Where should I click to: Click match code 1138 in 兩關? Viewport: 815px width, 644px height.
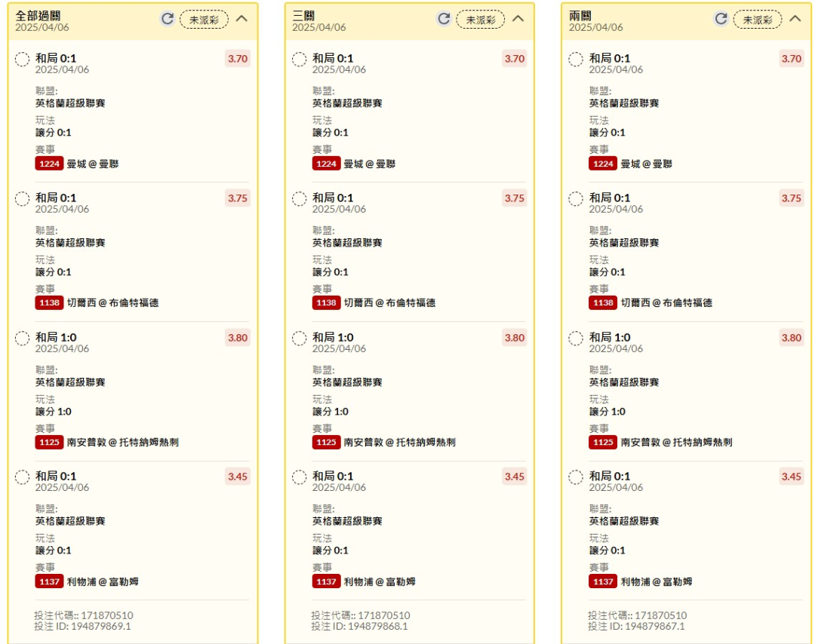(x=603, y=303)
